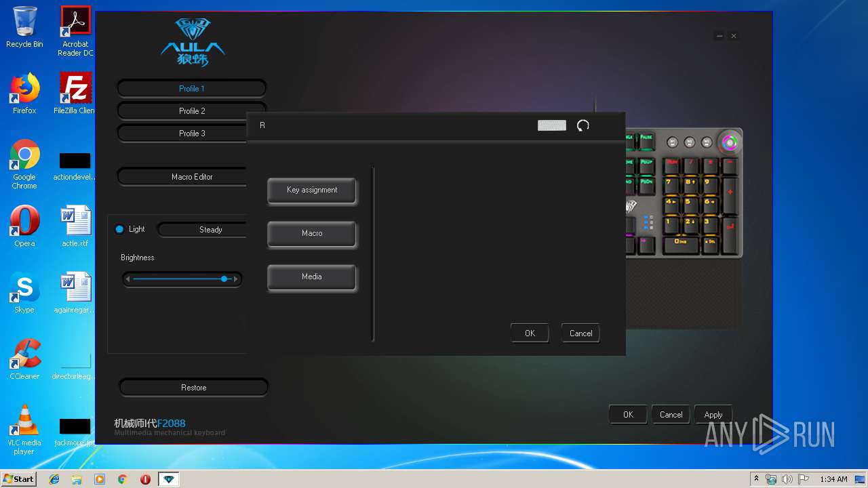The height and width of the screenshot is (488, 868).
Task: Click the volume icon in system tray
Action: tap(787, 479)
